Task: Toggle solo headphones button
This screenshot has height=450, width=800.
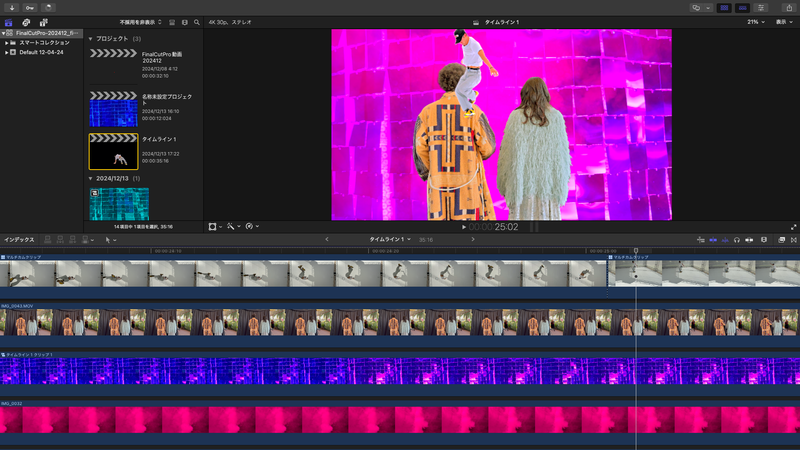Action: [737, 240]
